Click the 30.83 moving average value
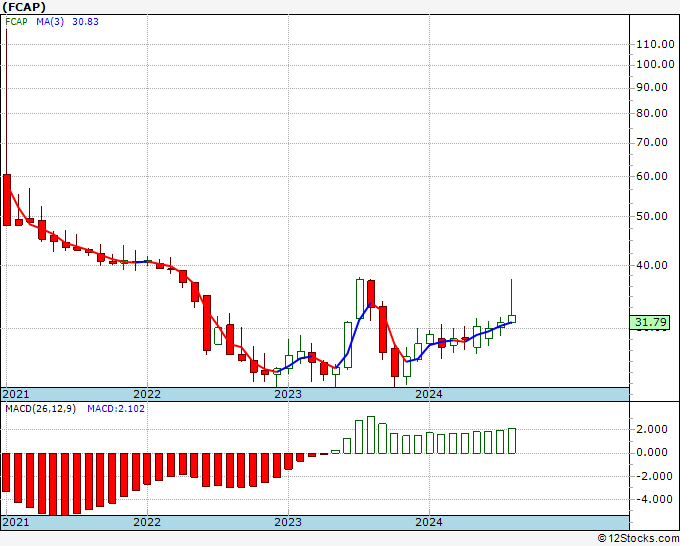Image resolution: width=680 pixels, height=546 pixels. [85, 22]
